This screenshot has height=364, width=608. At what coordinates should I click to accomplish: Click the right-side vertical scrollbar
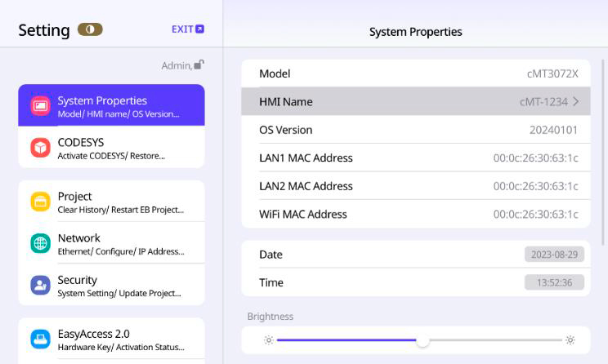pos(603,152)
